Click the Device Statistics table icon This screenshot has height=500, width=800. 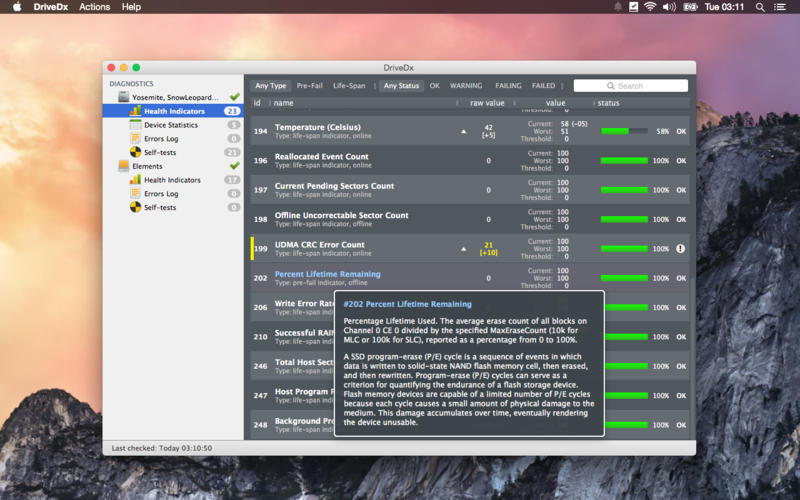pos(136,125)
